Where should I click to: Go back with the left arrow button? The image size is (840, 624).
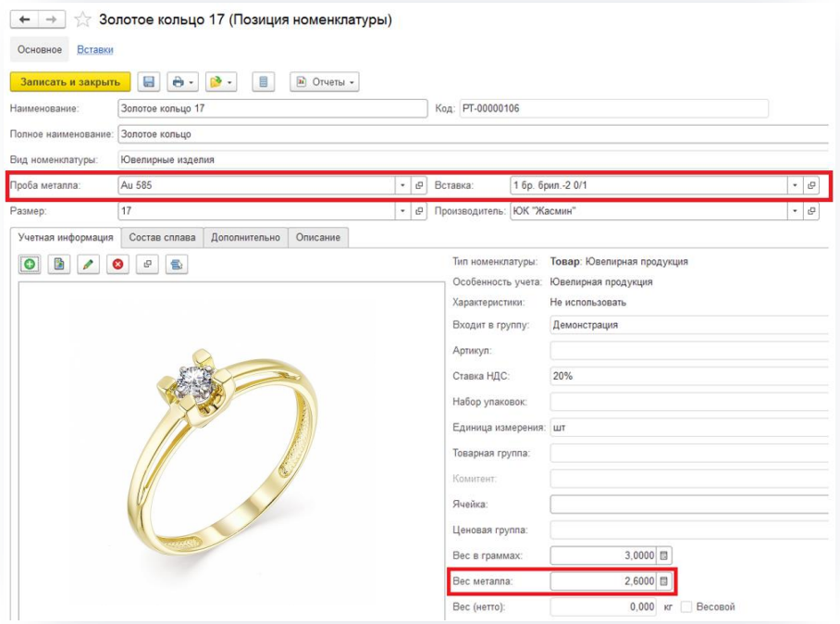[24, 19]
